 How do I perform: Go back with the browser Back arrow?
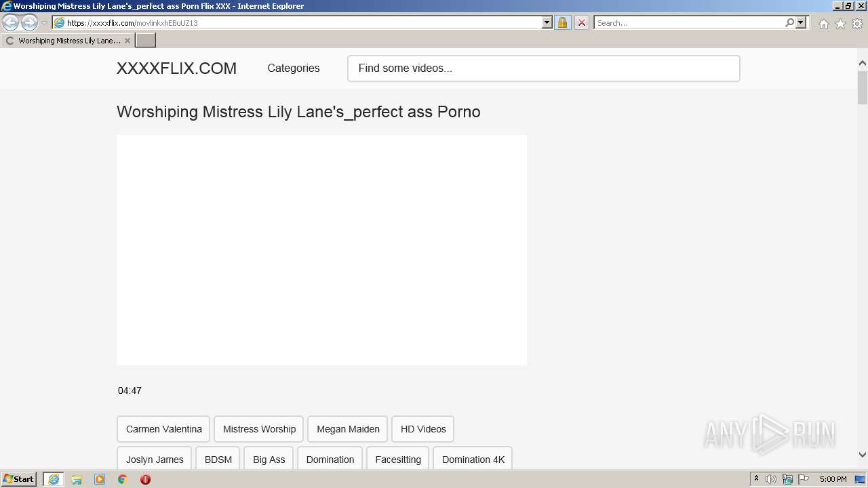tap(10, 22)
